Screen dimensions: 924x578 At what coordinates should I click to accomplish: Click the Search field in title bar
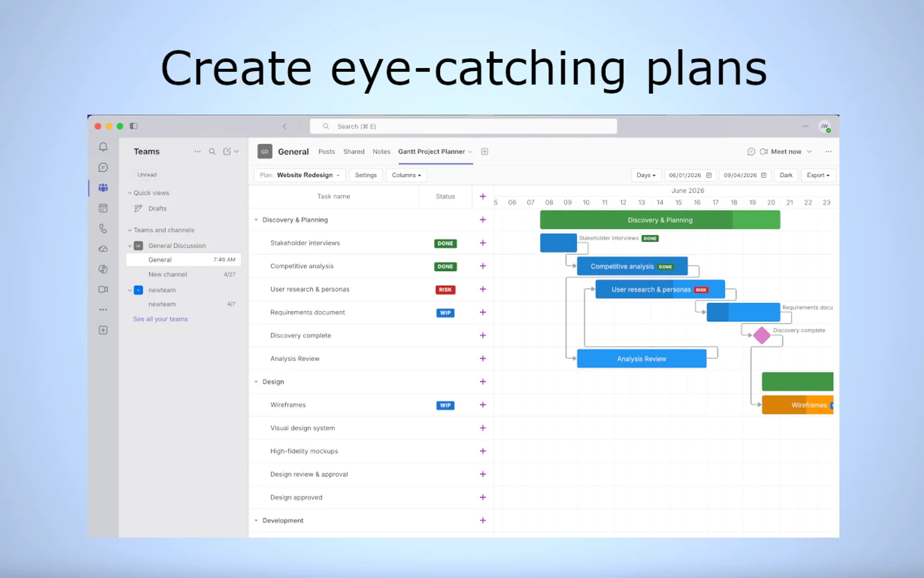pos(463,127)
